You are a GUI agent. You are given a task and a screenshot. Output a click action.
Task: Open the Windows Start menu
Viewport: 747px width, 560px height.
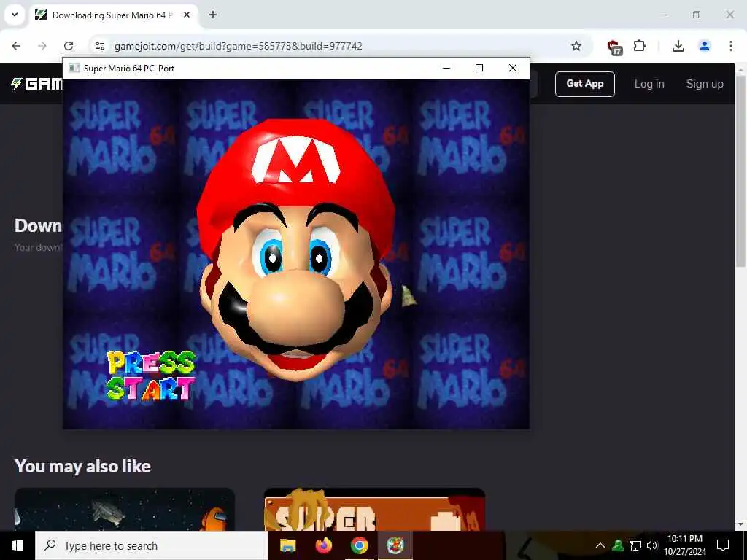(x=18, y=545)
